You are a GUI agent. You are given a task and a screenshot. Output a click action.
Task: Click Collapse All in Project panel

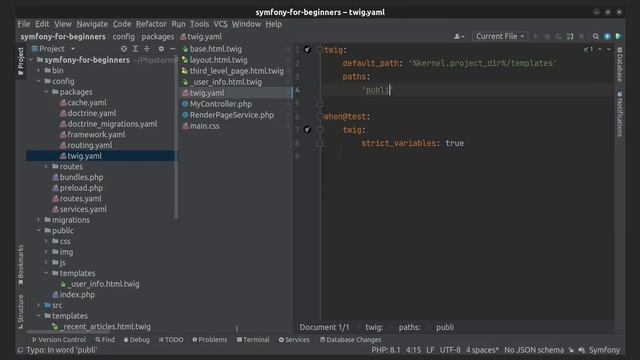pyautogui.click(x=147, y=49)
